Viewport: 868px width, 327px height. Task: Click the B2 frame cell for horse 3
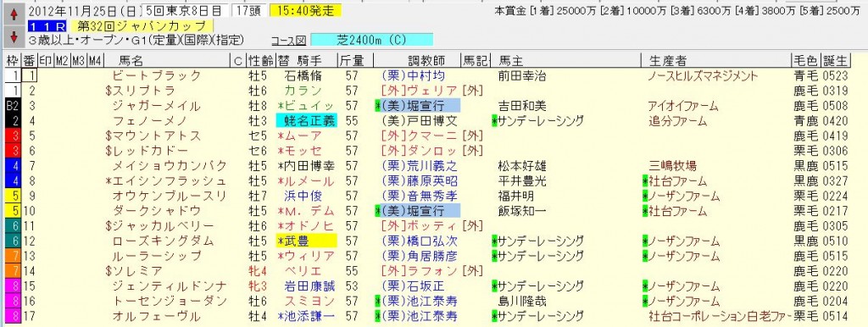pyautogui.click(x=13, y=106)
